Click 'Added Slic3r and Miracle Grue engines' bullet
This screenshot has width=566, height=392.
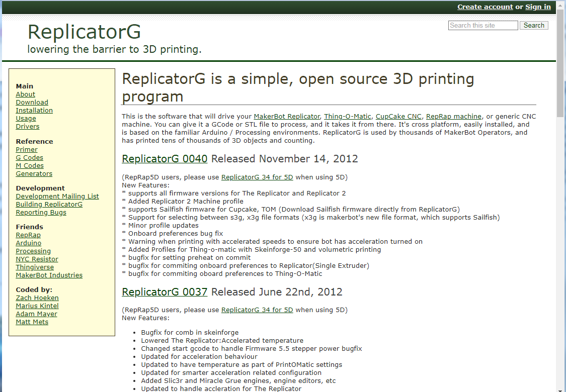[238, 380]
